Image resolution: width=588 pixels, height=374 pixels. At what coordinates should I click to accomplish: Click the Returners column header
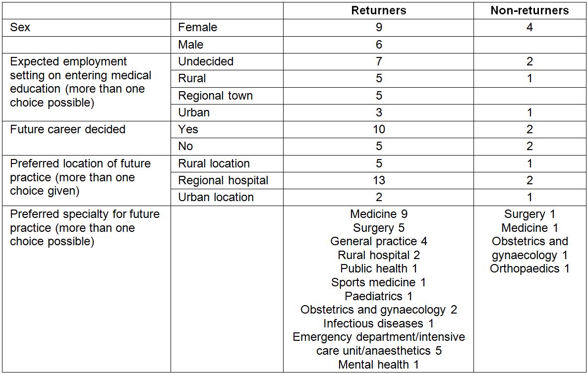pos(379,10)
